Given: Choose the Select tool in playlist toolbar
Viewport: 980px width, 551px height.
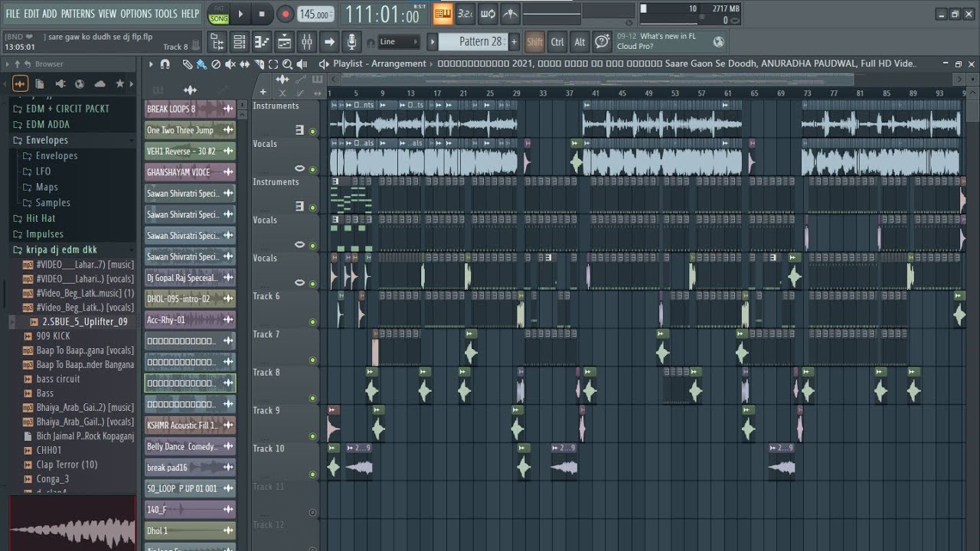Looking at the screenshot, I should tap(273, 64).
